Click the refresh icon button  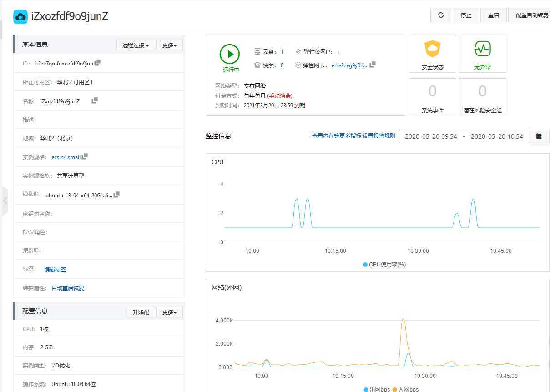pyautogui.click(x=440, y=15)
